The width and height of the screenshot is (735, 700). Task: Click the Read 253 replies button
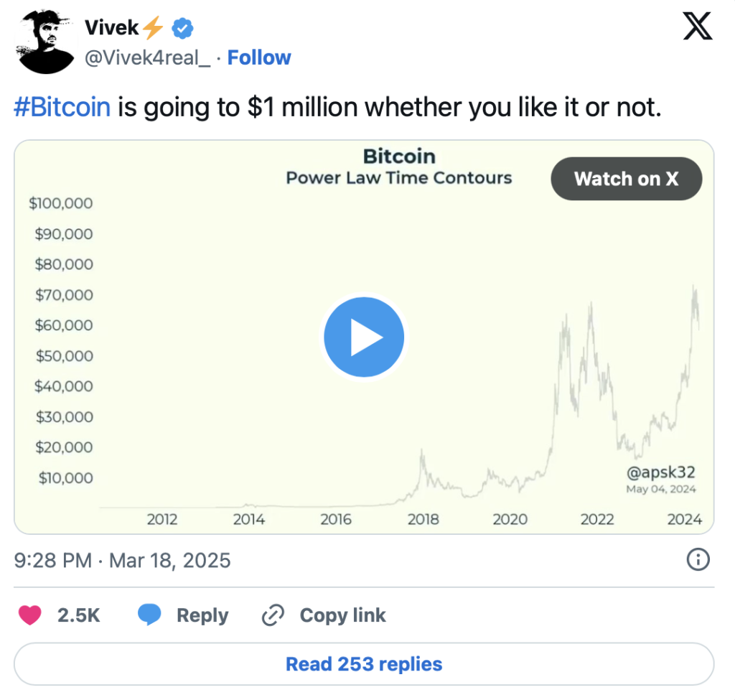pos(364,664)
